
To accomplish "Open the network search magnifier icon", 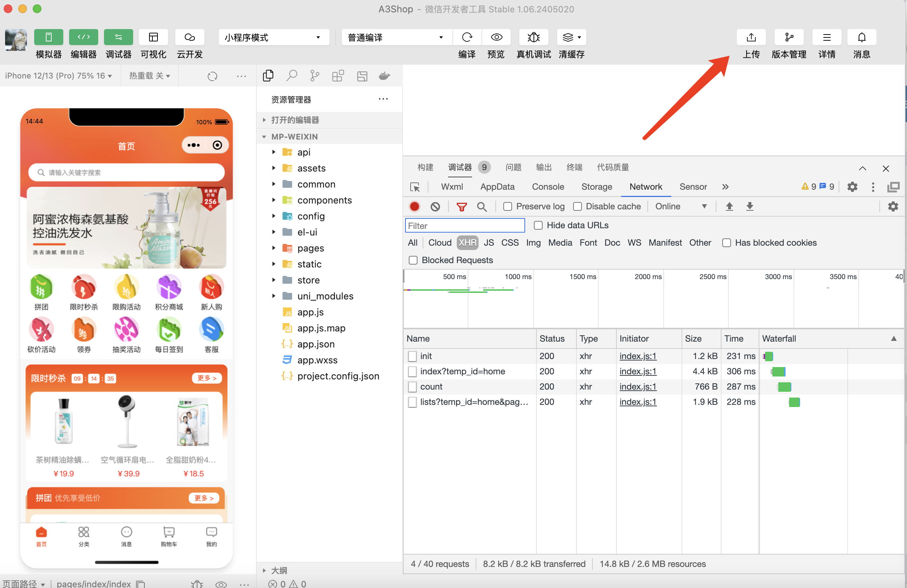I will [482, 207].
